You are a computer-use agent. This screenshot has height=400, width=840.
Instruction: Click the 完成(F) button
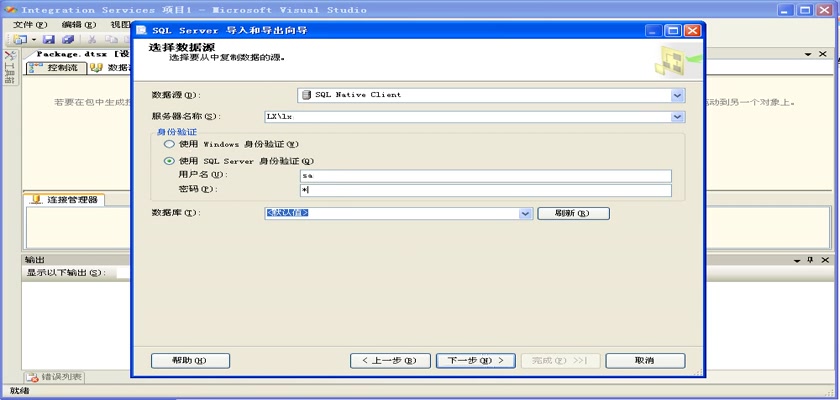point(560,360)
